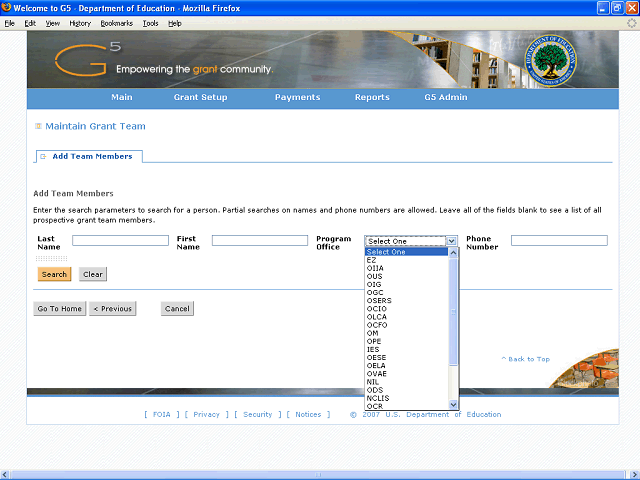Click the Firefox icon in the title bar
This screenshot has height=480, width=640.
coord(6,7)
